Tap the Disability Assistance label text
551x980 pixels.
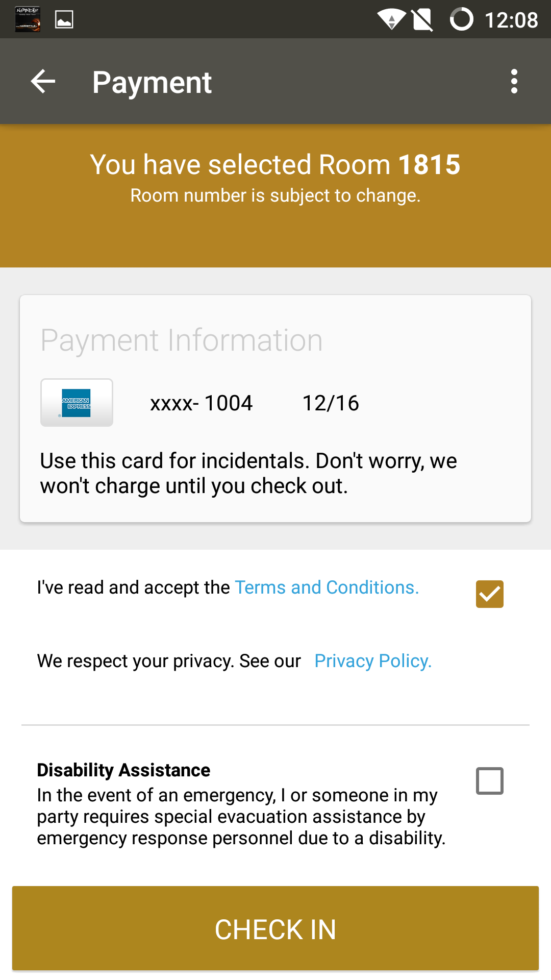pos(123,770)
